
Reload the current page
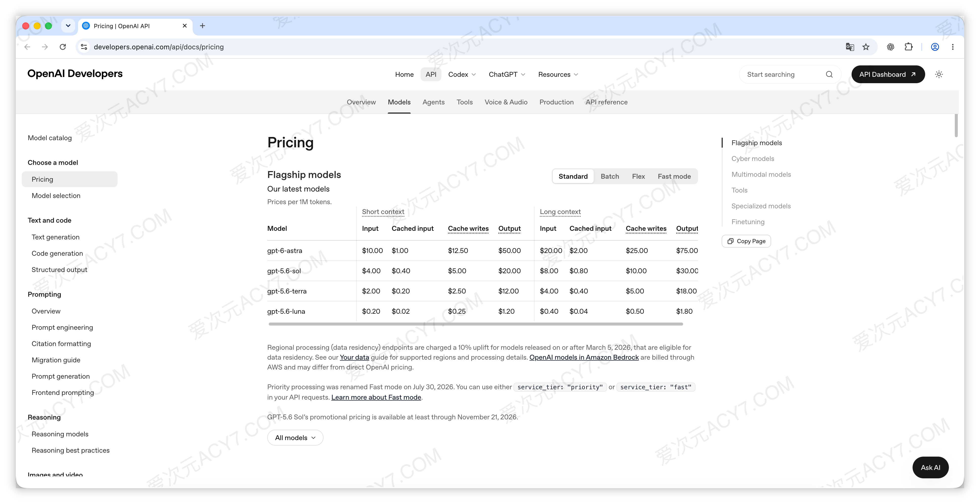63,47
